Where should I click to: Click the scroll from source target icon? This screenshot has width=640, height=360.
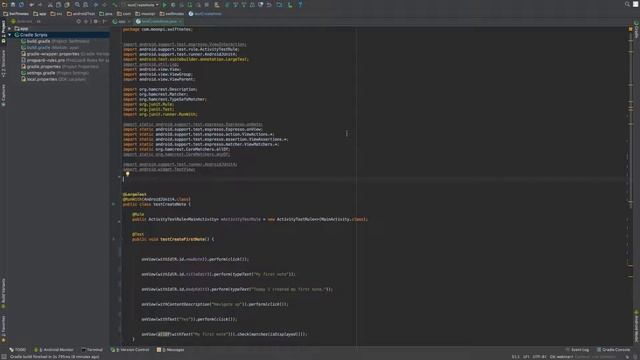point(79,21)
